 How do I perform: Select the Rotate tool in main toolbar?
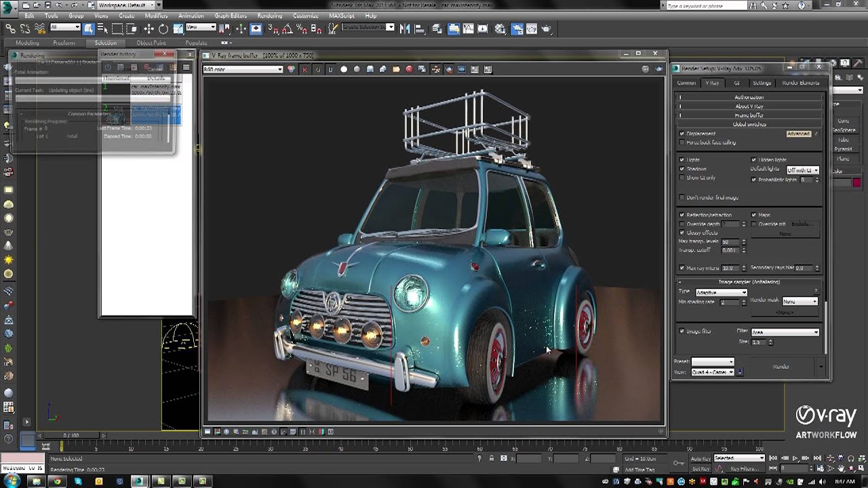tap(163, 28)
